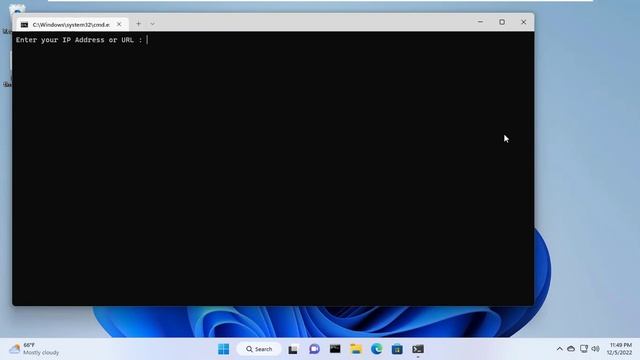Open the Windows Start menu
640x360 pixels.
point(224,349)
